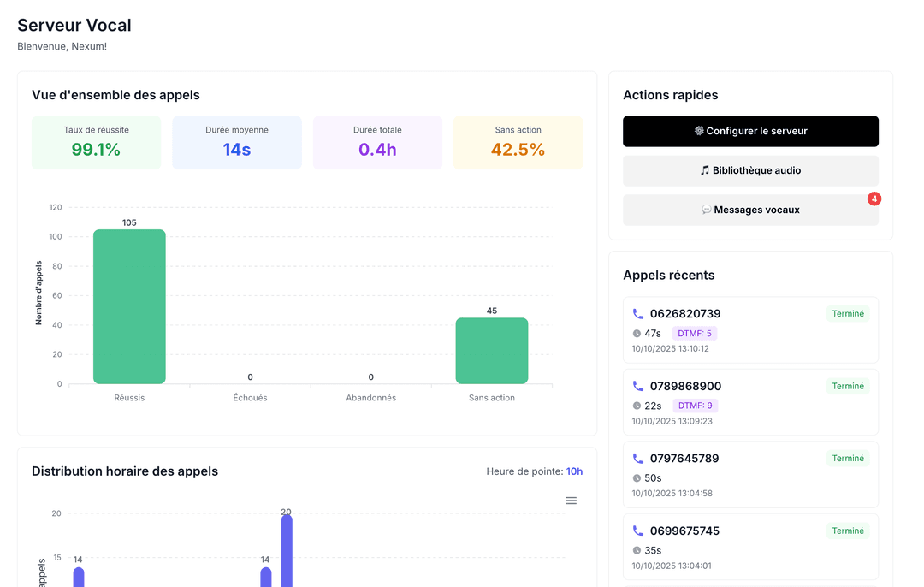
Task: Click the DTMF: 5 tag
Action: 695,334
